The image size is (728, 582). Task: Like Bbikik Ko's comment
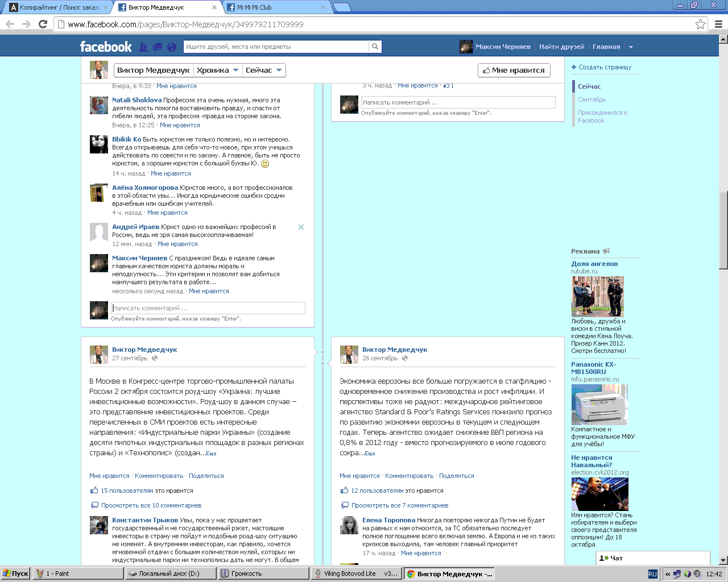click(171, 173)
